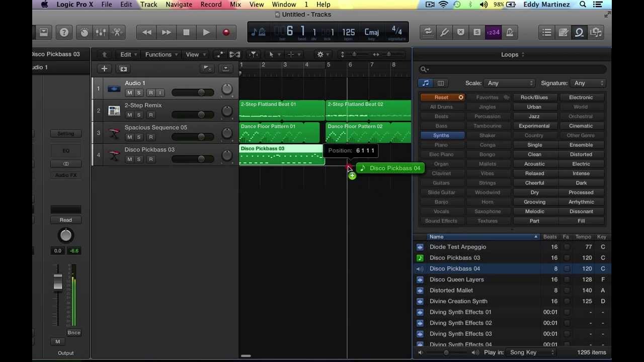The width and height of the screenshot is (644, 362).
Task: Toggle Cycle mode in control bar
Action: pyautogui.click(x=428, y=32)
